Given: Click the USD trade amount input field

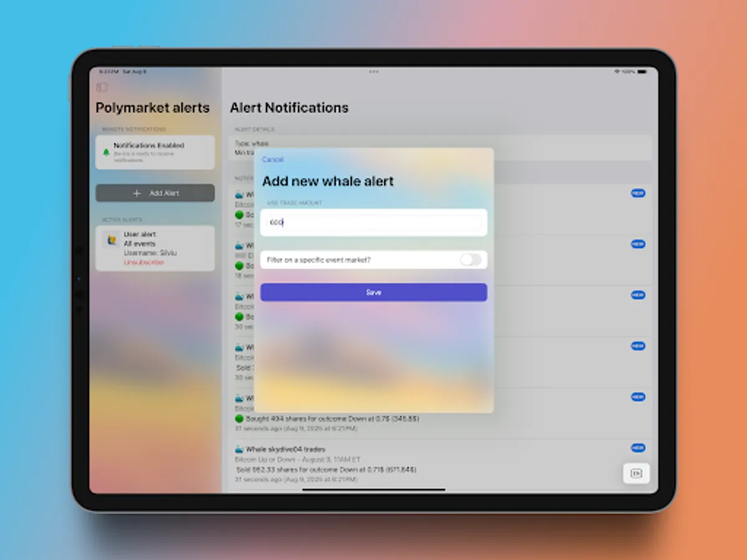Looking at the screenshot, I should pos(374,222).
